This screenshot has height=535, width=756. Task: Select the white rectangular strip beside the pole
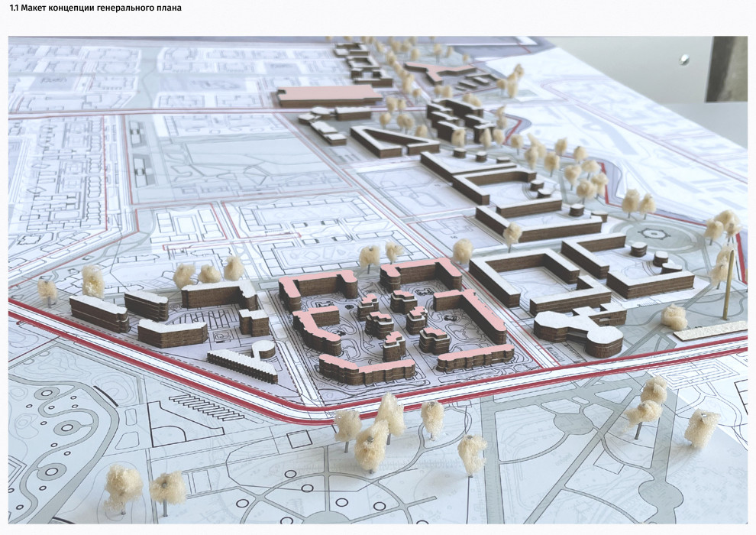pyautogui.click(x=710, y=330)
